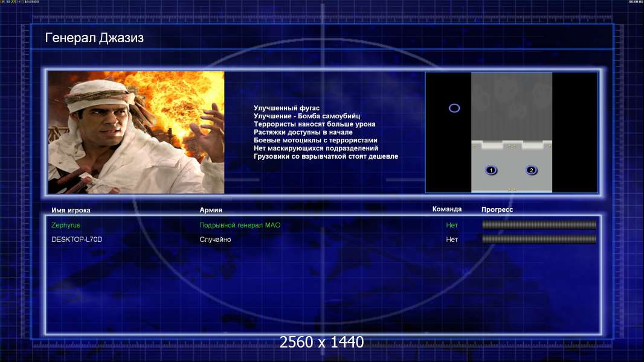Click the "Имя игрока" column header

pos(71,211)
